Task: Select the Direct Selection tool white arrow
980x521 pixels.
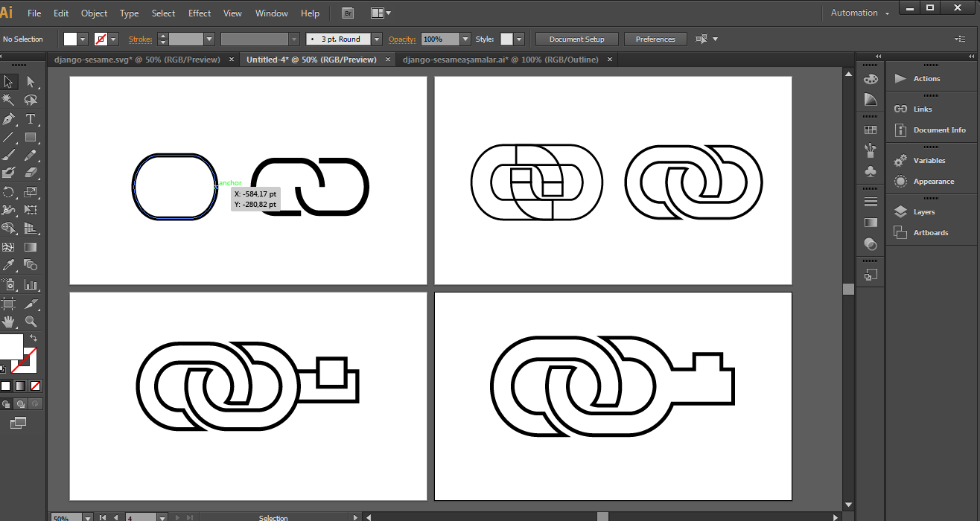Action: pyautogui.click(x=31, y=82)
